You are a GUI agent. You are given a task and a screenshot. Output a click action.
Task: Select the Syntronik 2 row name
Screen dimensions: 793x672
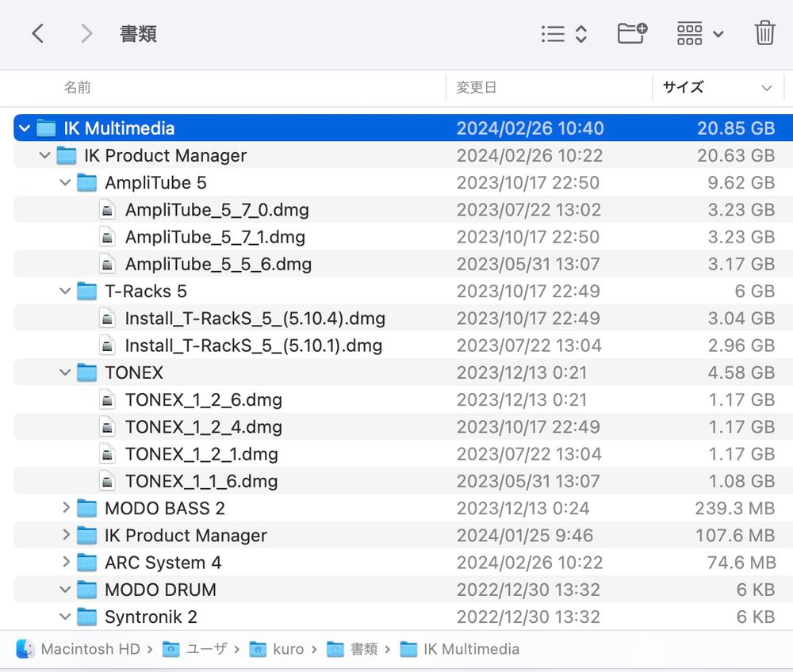pyautogui.click(x=151, y=617)
